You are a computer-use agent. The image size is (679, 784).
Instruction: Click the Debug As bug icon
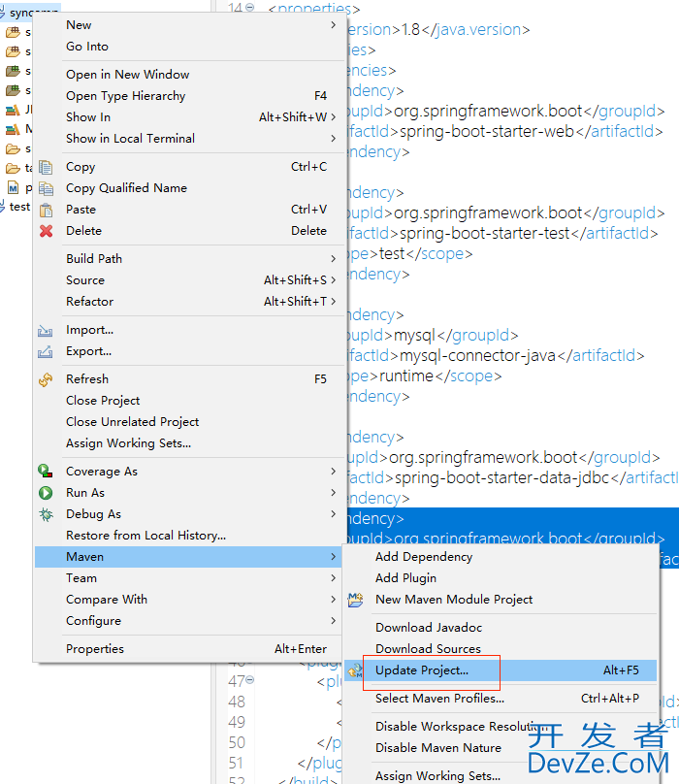point(46,514)
